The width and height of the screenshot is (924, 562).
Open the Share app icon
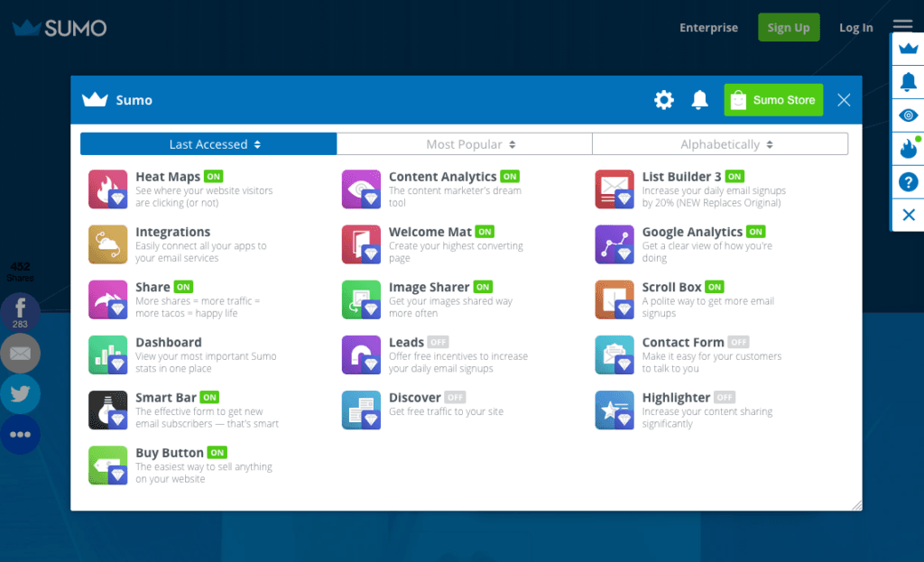point(108,299)
